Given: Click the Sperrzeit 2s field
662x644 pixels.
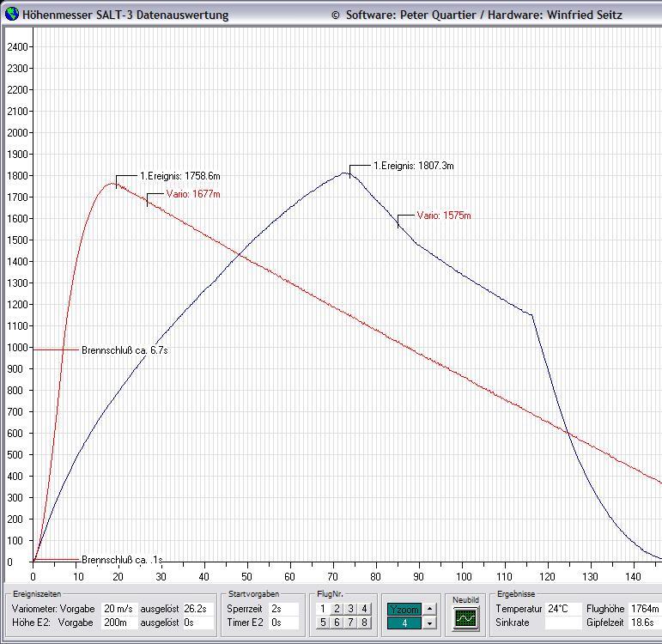Looking at the screenshot, I should [x=283, y=609].
